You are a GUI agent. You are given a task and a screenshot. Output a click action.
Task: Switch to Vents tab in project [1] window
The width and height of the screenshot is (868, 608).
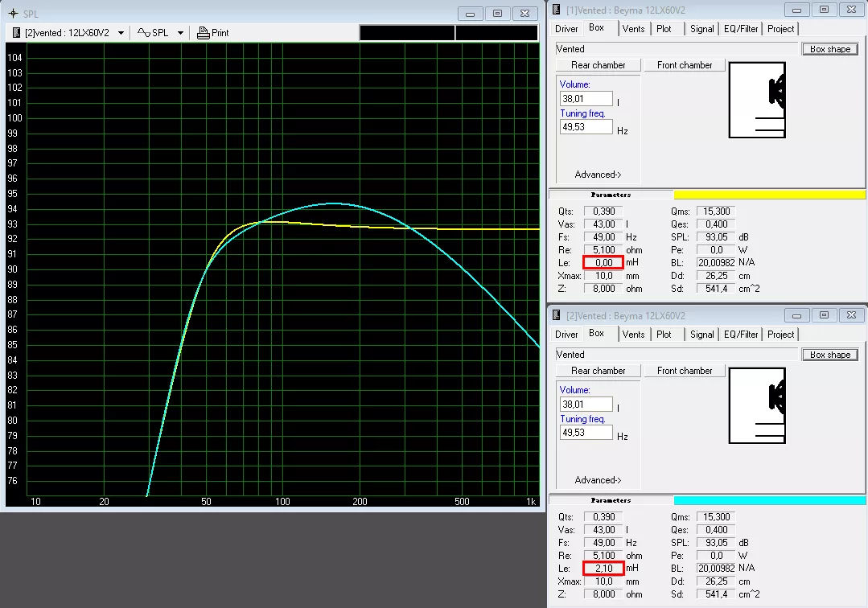coord(633,28)
